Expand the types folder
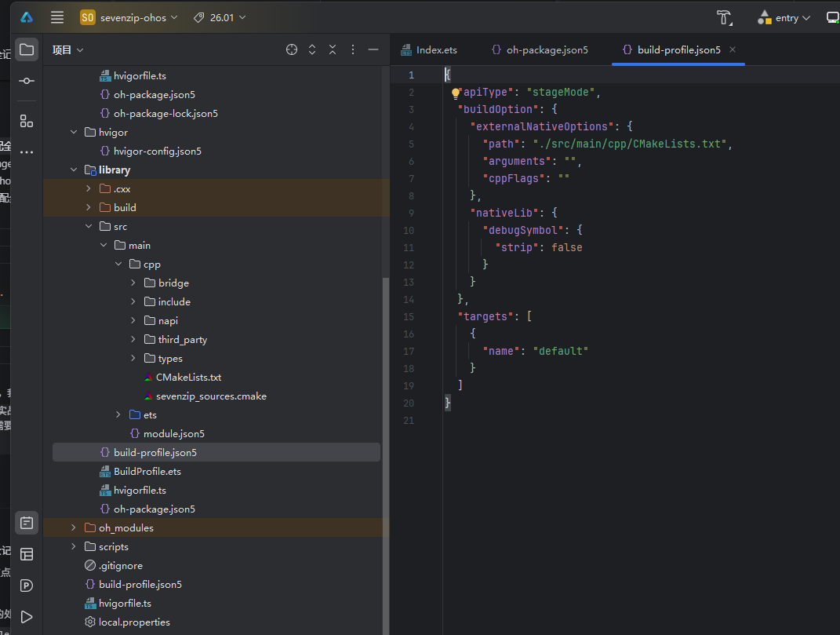Image resolution: width=840 pixels, height=635 pixels. [133, 358]
